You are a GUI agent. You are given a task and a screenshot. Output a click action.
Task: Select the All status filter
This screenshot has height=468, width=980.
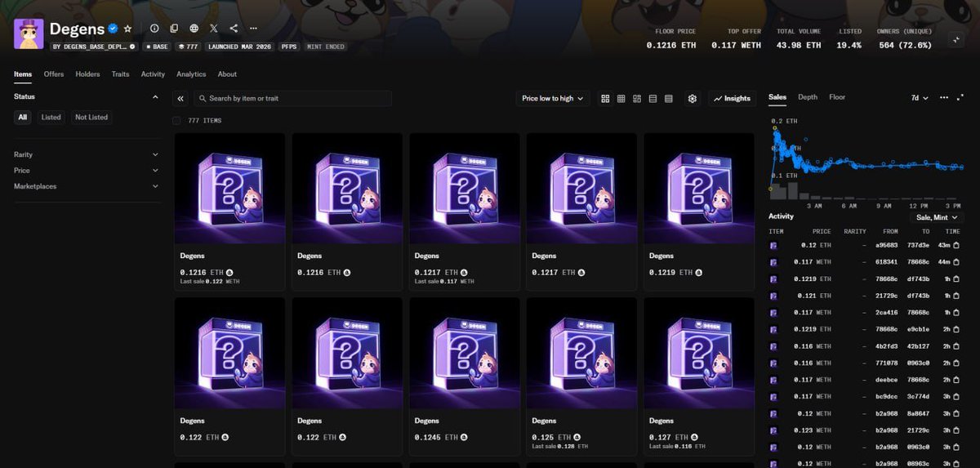point(23,117)
